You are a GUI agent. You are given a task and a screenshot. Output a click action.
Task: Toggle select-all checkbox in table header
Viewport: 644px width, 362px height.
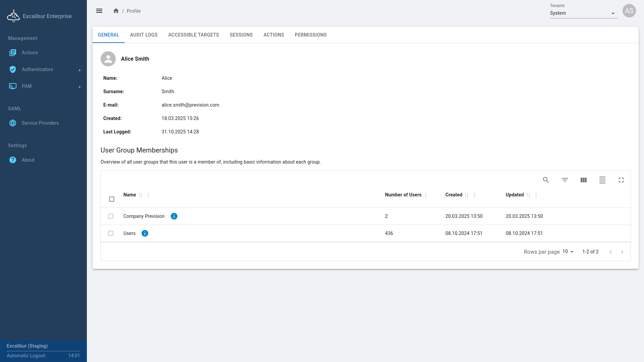112,199
